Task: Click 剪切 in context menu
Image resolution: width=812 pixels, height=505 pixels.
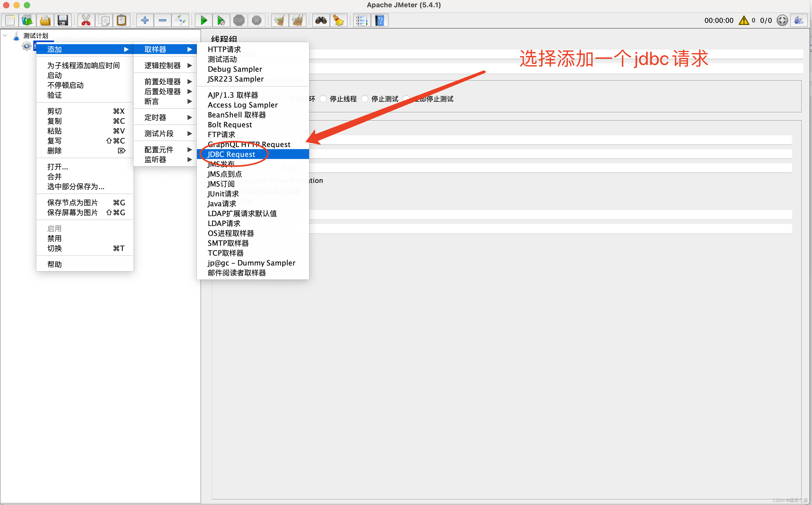Action: [x=85, y=111]
